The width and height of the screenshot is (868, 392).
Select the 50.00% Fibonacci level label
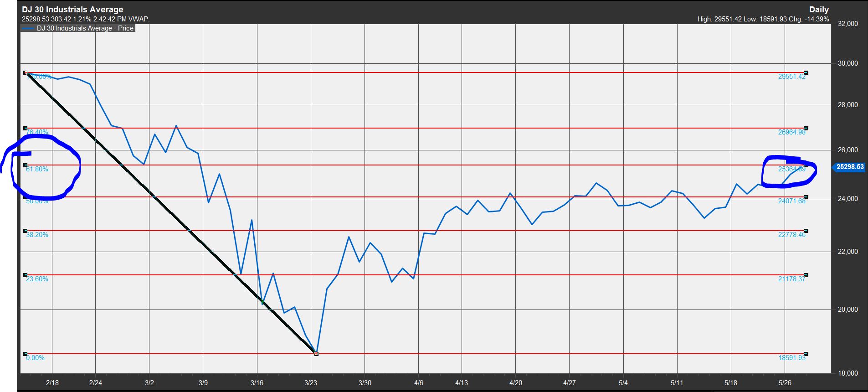[37, 201]
